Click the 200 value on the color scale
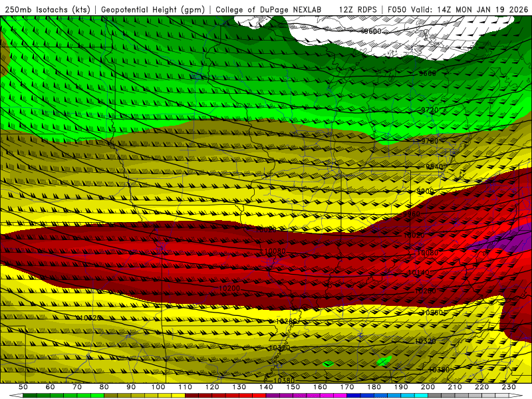This screenshot has height=399, width=532. coord(428,387)
